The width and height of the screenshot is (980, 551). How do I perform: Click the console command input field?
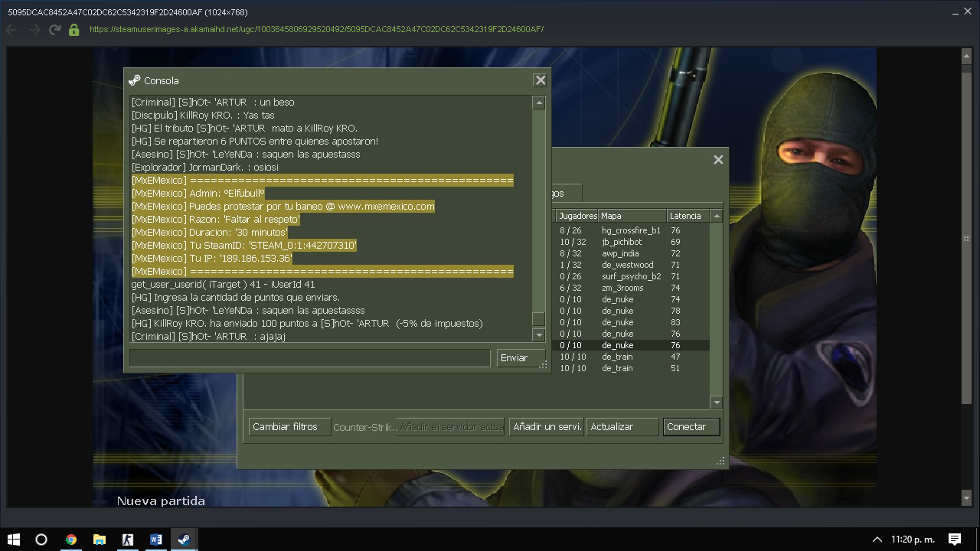click(x=309, y=357)
